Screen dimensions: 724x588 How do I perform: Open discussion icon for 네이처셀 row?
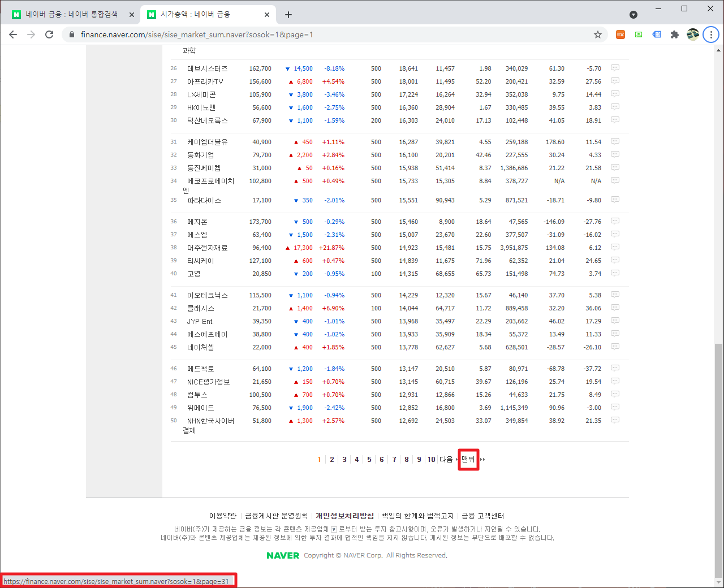click(615, 347)
